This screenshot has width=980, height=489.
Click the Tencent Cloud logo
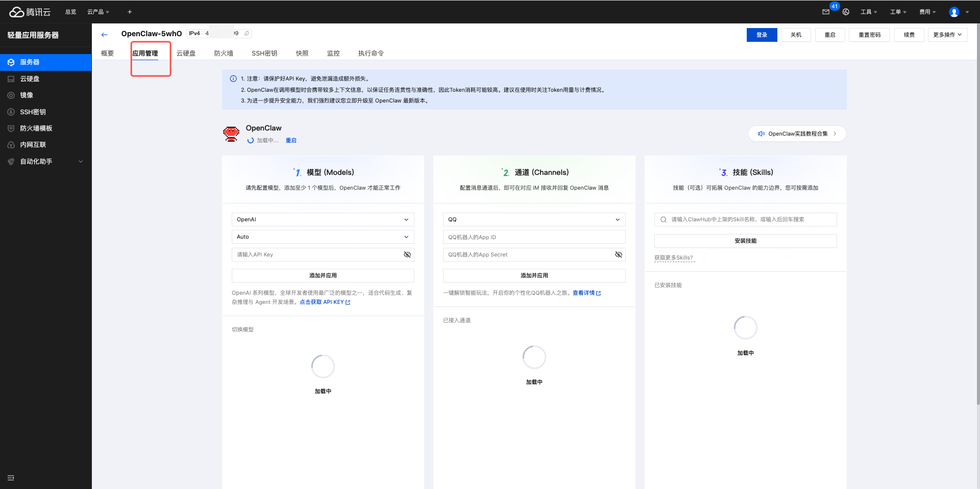tap(30, 12)
